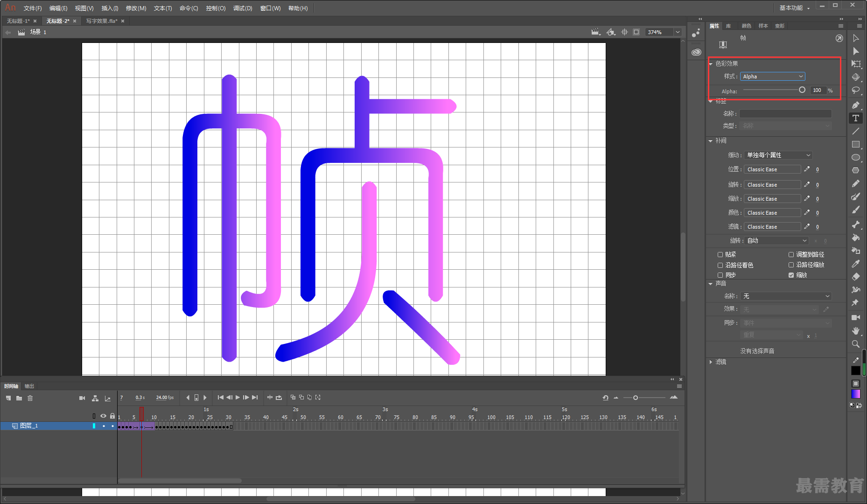Screen dimensions: 867x504
Task: Click the new folder icon in timeline
Action: click(x=19, y=398)
